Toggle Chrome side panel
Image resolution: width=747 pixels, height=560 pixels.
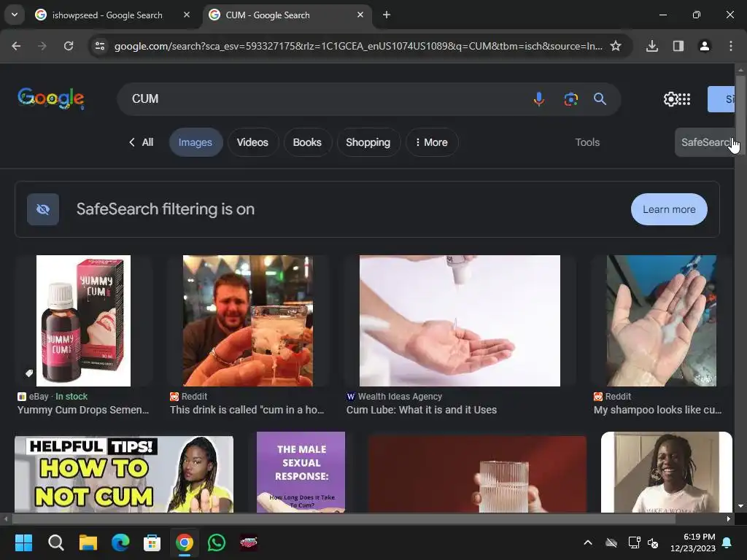[x=678, y=46]
